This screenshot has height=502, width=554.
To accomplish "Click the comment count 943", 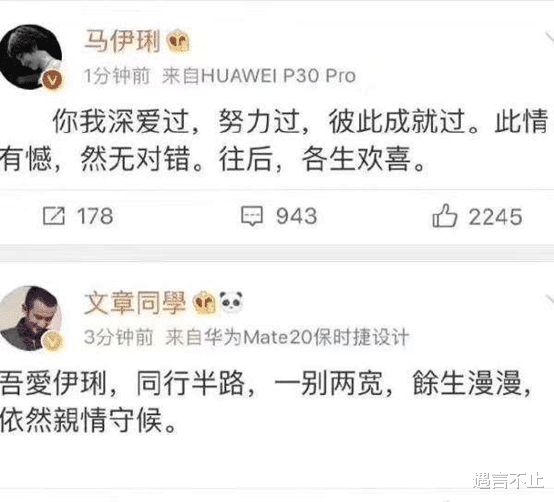I will pos(296,216).
